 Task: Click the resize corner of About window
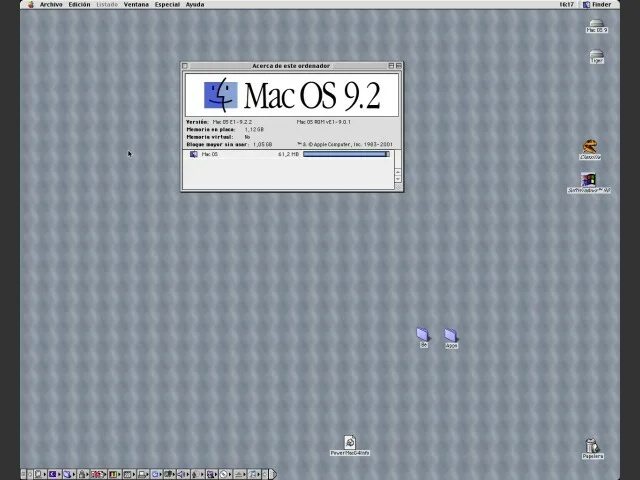(398, 187)
